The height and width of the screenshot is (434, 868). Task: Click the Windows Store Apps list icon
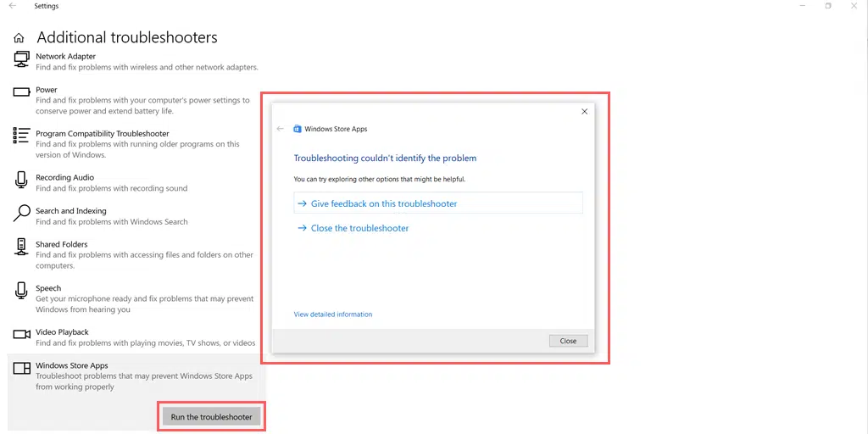coord(21,368)
